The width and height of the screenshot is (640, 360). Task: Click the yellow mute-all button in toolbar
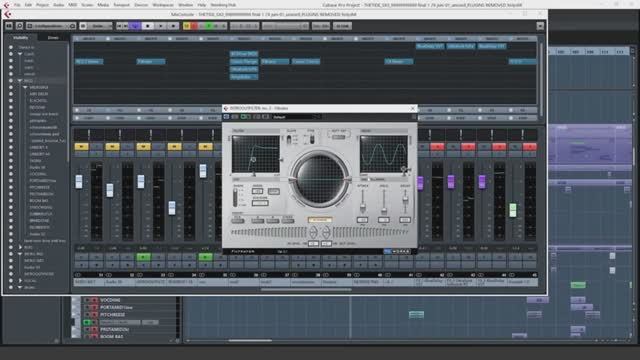click(x=187, y=26)
